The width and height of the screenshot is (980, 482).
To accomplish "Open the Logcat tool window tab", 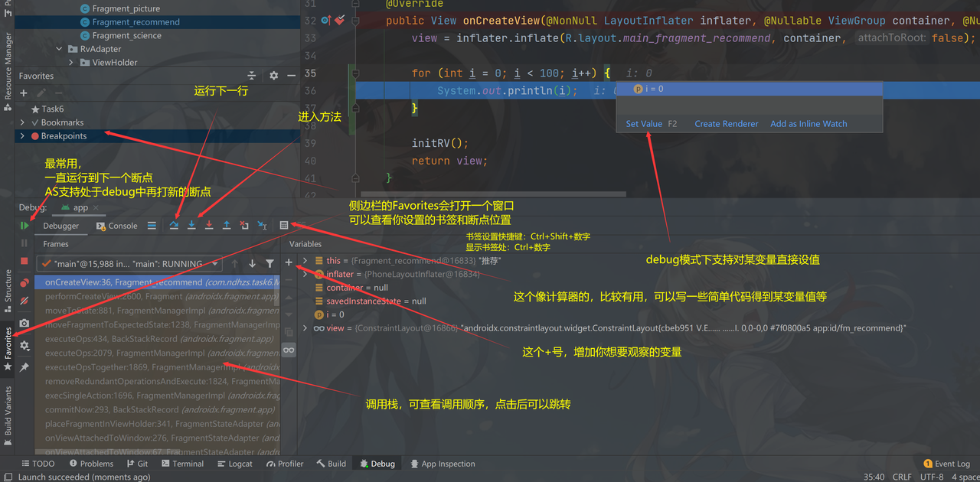I will coord(234,464).
